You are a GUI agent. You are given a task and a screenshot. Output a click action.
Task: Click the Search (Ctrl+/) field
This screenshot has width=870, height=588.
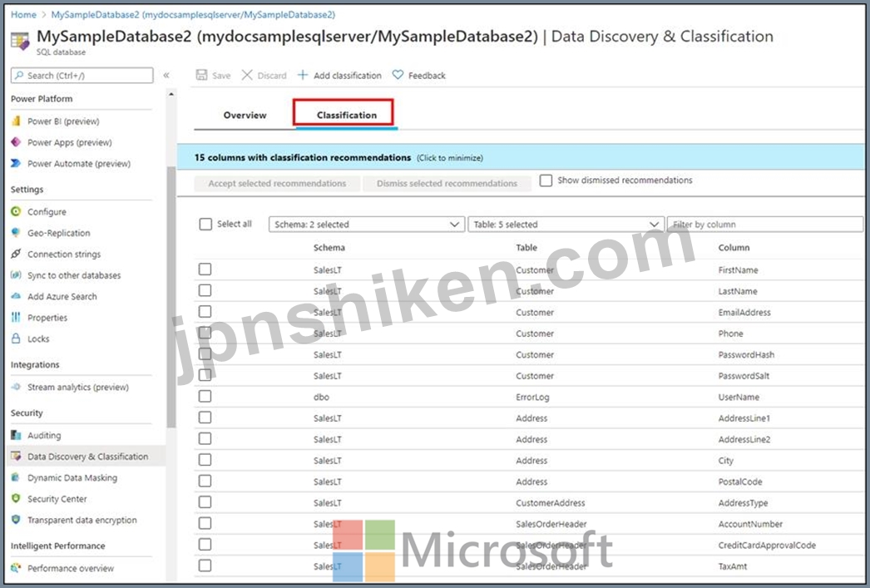tap(82, 76)
